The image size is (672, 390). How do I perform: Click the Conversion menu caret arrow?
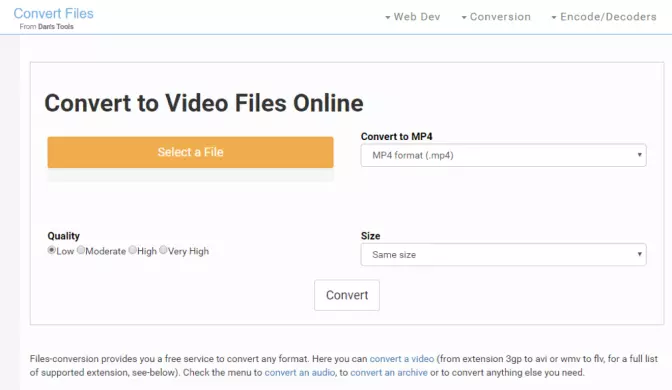(464, 18)
